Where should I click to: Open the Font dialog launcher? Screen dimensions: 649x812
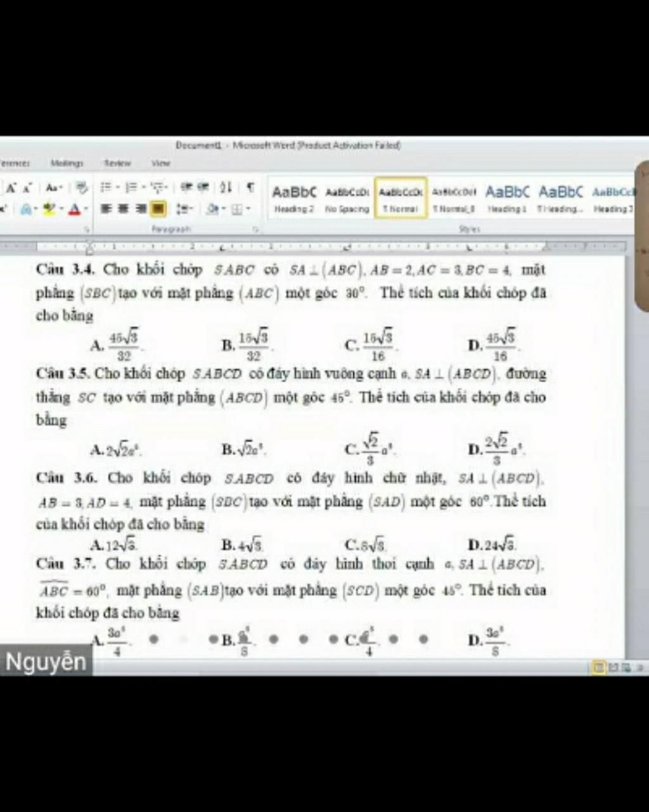(x=87, y=229)
